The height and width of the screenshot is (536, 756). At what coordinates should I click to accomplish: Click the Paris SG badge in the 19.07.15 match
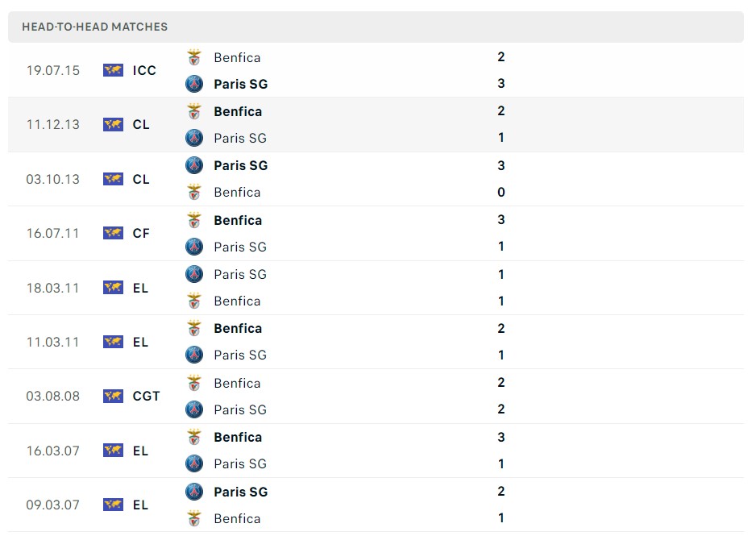(193, 84)
